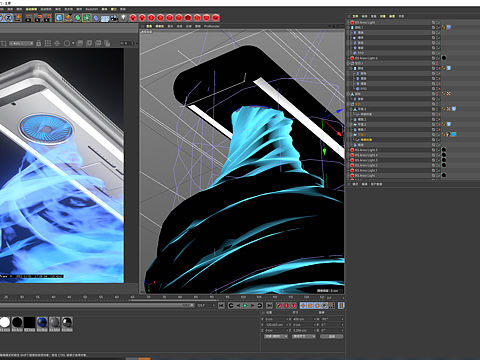Image resolution: width=480 pixels, height=360 pixels.
Task: Toggle second orange key mode button
Action: [310, 305]
